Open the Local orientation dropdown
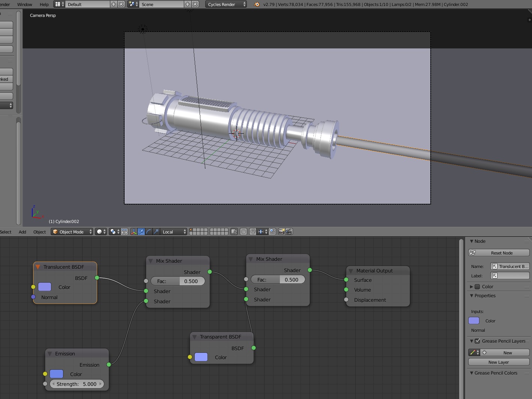The height and width of the screenshot is (399, 532). click(x=174, y=232)
